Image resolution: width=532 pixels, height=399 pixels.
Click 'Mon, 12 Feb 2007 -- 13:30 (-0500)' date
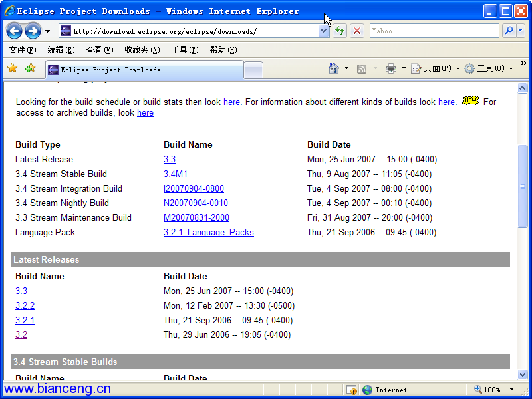coord(229,306)
